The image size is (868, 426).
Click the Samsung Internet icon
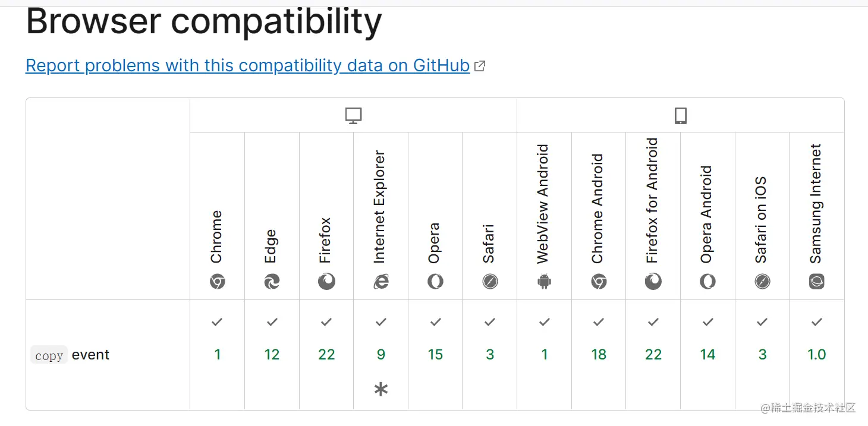[x=817, y=282]
